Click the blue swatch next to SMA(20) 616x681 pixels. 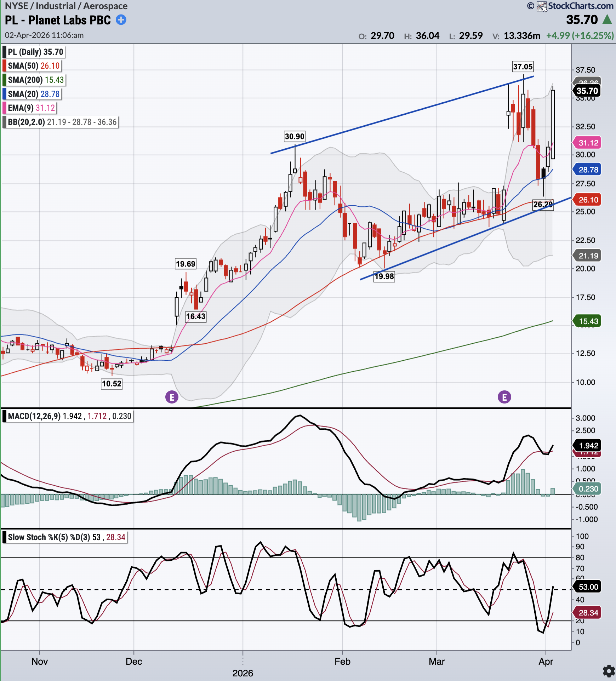pyautogui.click(x=5, y=94)
